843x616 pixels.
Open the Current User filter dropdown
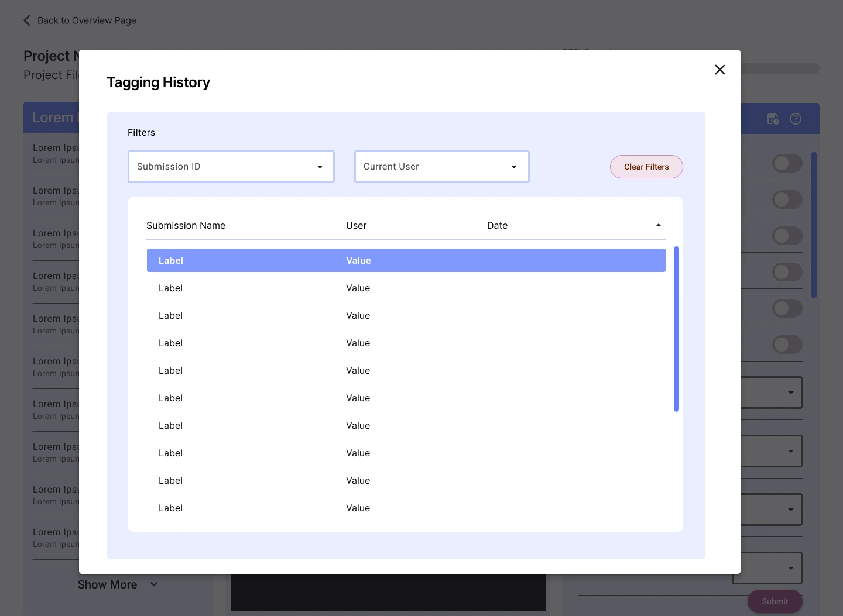(441, 167)
